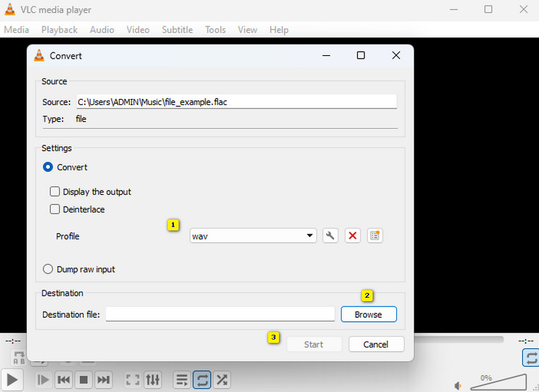
Task: Delete the wav profile using the red X
Action: [x=352, y=235]
